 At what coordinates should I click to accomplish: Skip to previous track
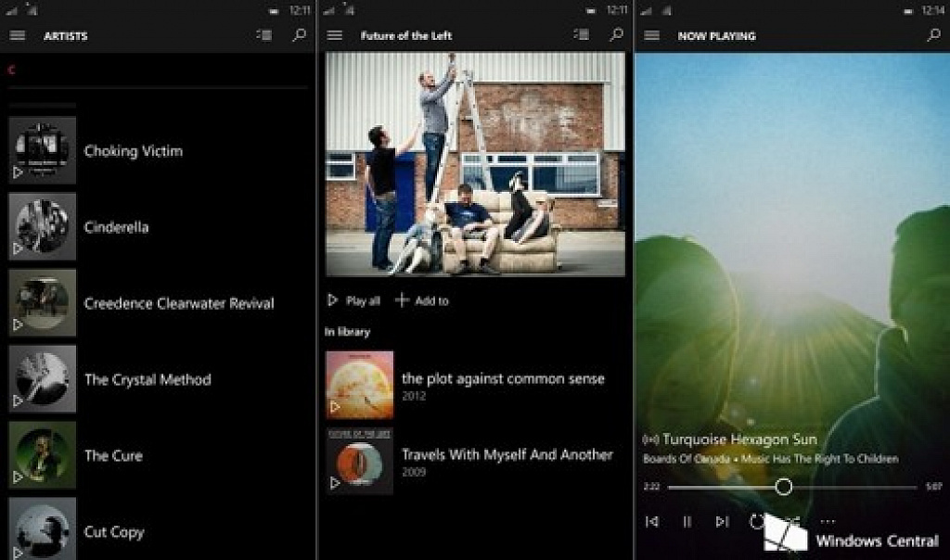pyautogui.click(x=652, y=521)
